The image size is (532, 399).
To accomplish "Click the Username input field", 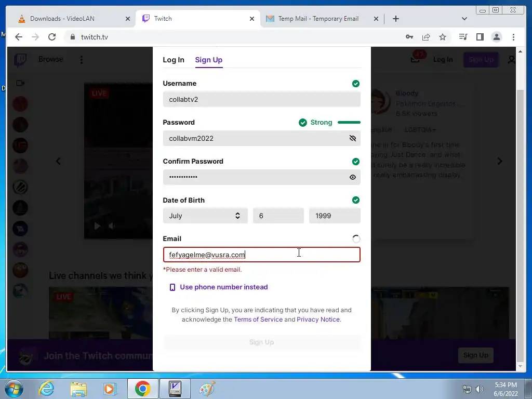I will pyautogui.click(x=262, y=99).
